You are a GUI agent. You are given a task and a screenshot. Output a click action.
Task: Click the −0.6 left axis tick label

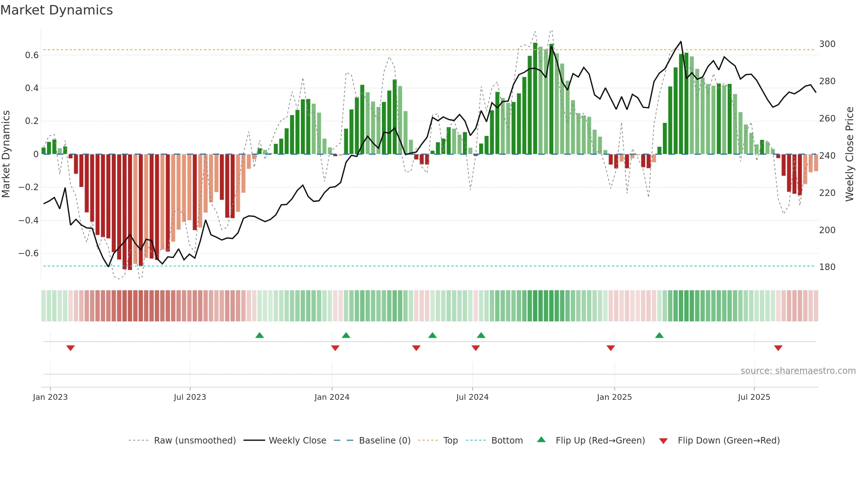(x=29, y=253)
